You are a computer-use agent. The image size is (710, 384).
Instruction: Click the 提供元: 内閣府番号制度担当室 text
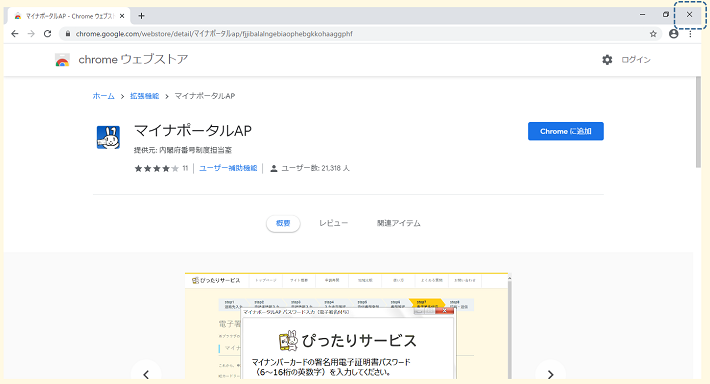(183, 150)
